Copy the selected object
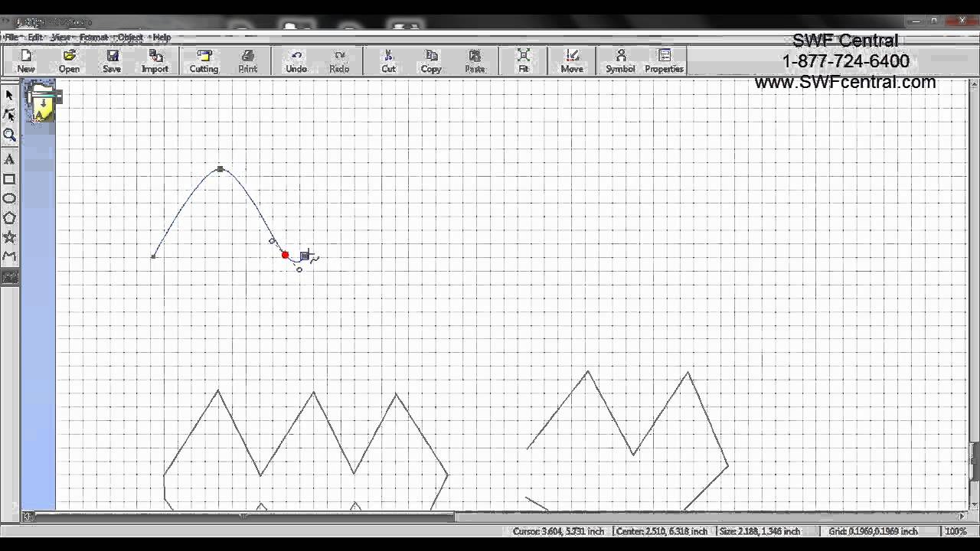 (431, 61)
